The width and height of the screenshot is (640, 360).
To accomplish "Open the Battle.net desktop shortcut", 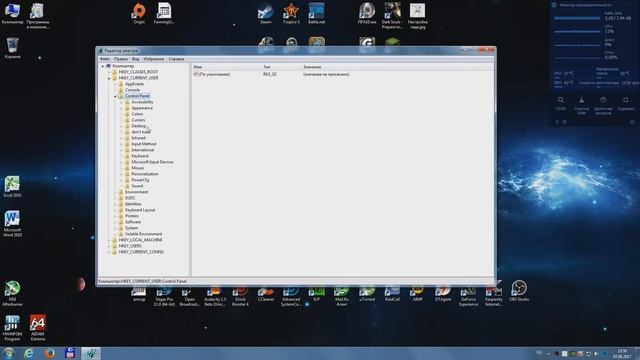I will (x=317, y=13).
